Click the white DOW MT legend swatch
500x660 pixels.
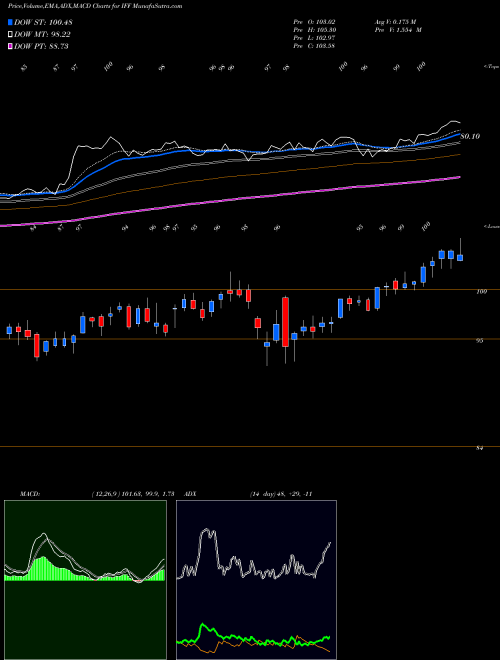(x=11, y=35)
